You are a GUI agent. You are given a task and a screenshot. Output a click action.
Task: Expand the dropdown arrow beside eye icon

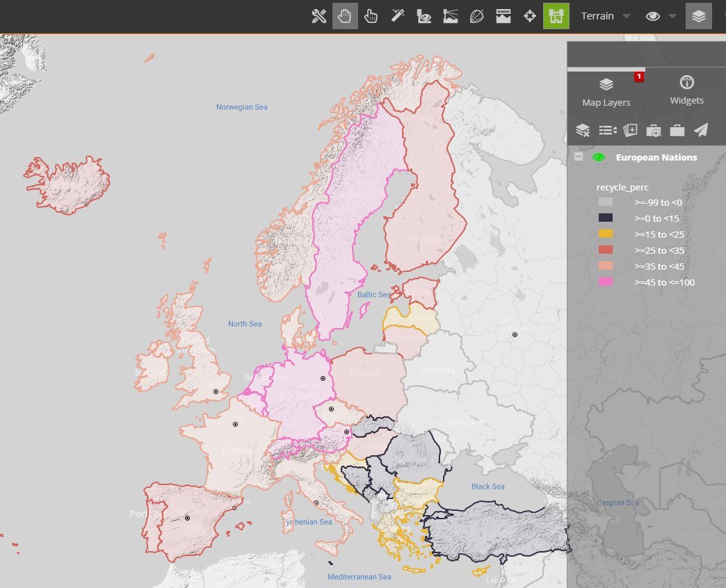point(673,16)
